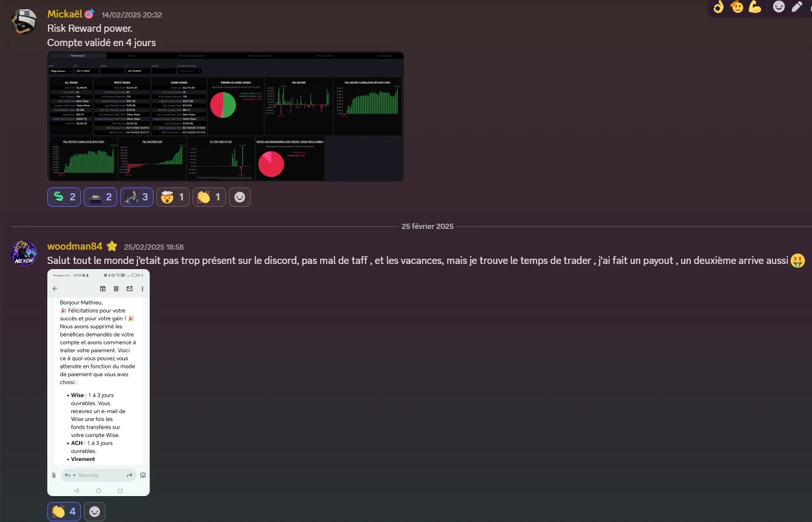Open add reaction picker in hover toolbar
The width and height of the screenshot is (812, 522).
coord(779,7)
